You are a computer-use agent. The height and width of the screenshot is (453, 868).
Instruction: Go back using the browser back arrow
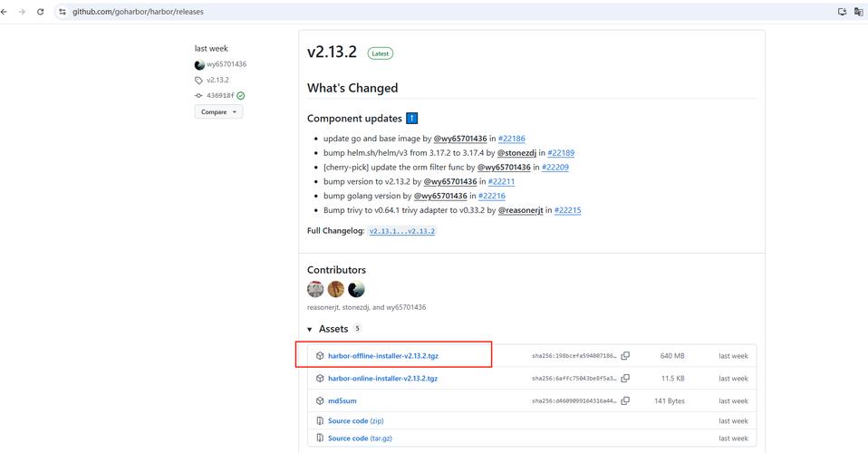pyautogui.click(x=5, y=12)
